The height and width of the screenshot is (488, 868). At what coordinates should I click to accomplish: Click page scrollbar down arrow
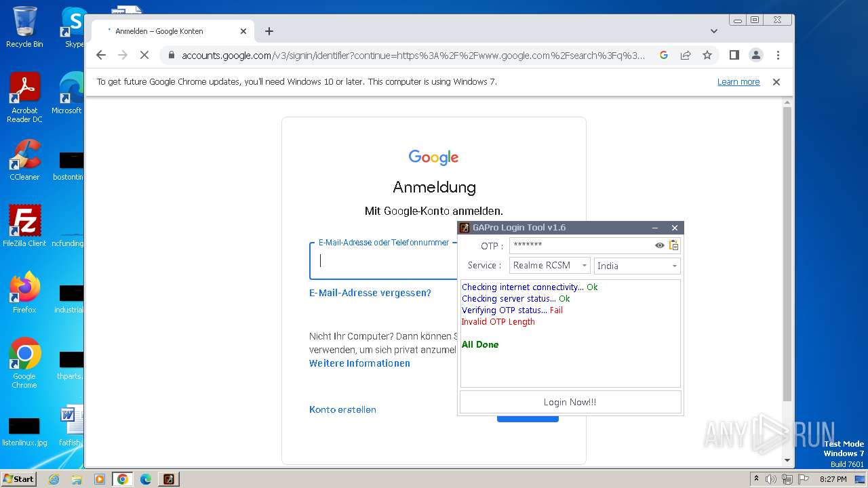(787, 460)
